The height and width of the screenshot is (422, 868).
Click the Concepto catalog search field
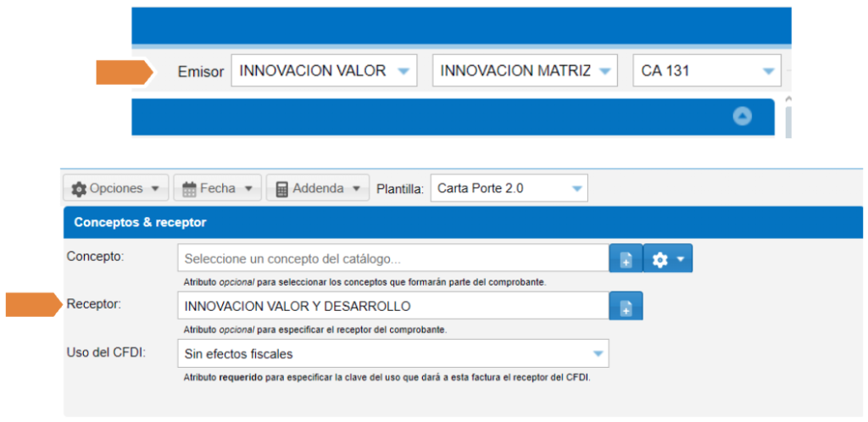point(393,258)
